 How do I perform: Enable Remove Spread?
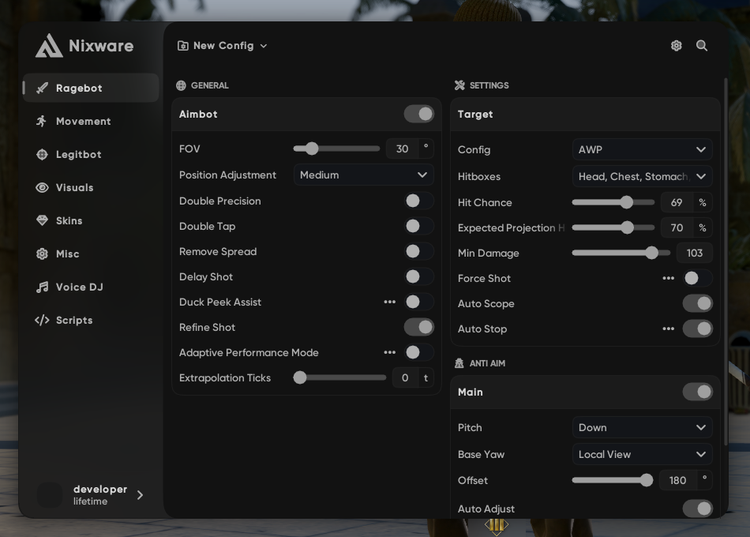(x=419, y=252)
